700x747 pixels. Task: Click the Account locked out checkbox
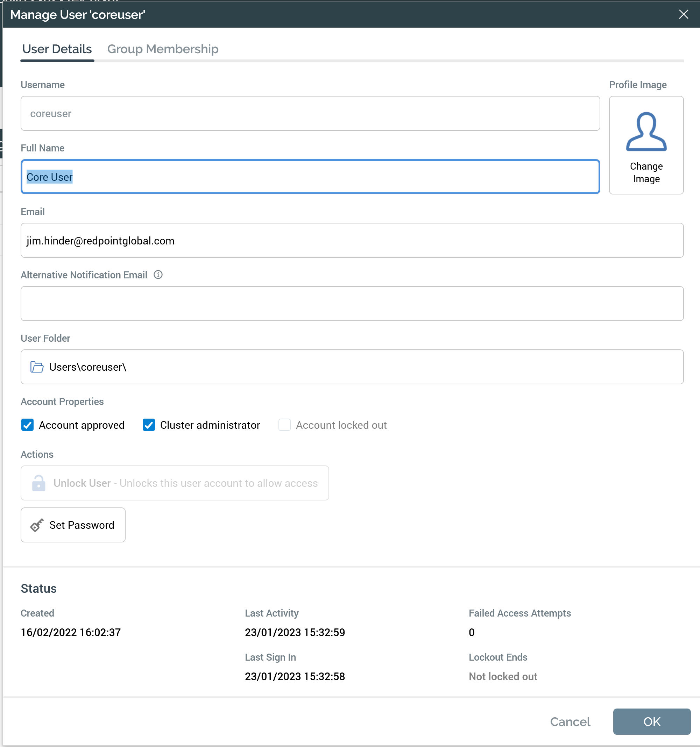click(285, 425)
